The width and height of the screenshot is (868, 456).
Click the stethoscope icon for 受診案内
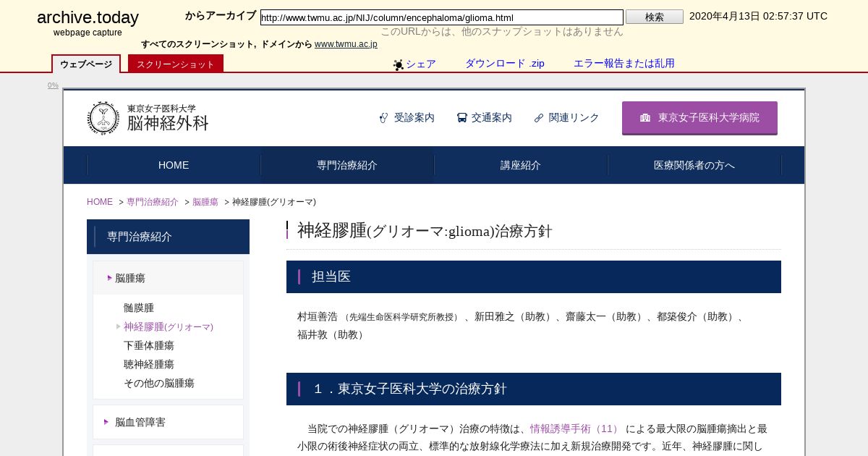384,118
